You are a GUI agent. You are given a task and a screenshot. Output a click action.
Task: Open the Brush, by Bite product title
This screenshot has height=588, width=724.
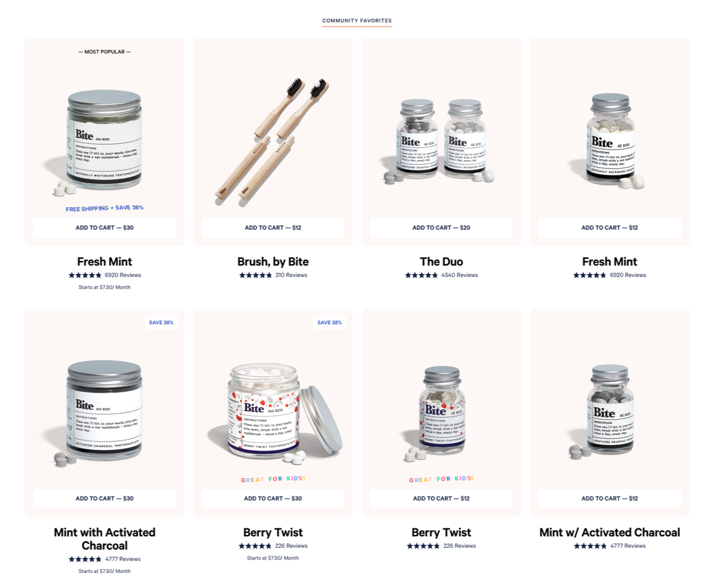pyautogui.click(x=273, y=262)
